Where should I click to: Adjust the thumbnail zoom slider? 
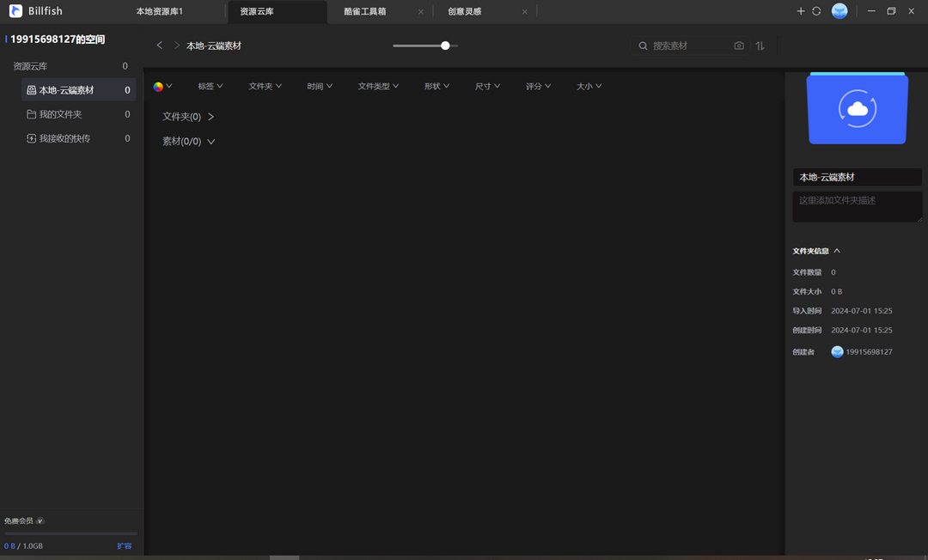click(444, 46)
